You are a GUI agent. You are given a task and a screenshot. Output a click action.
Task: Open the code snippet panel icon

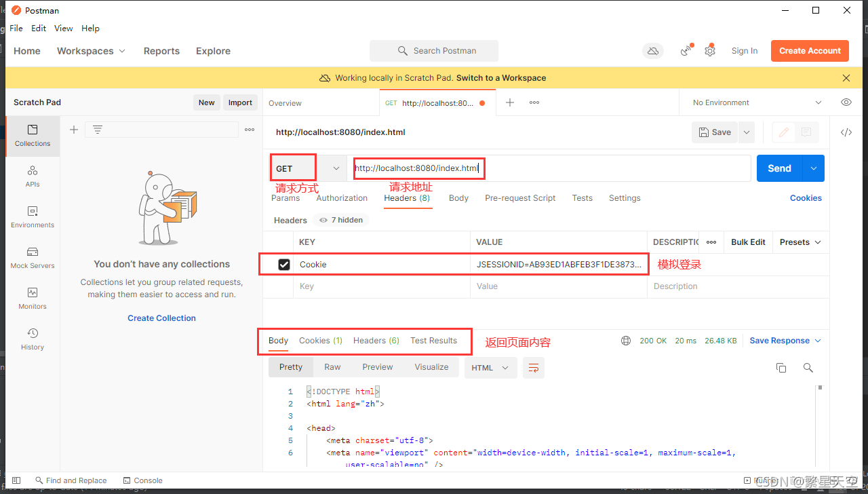coord(846,132)
